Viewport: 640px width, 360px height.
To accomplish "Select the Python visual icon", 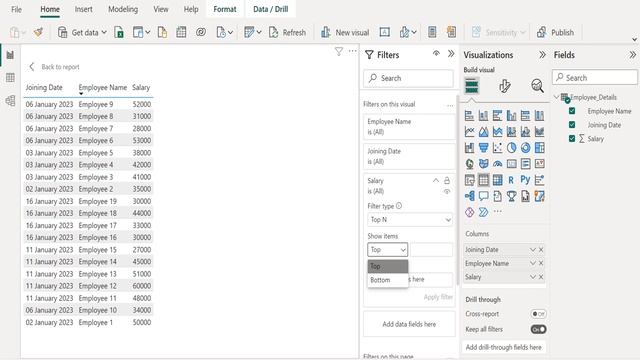I will click(525, 180).
